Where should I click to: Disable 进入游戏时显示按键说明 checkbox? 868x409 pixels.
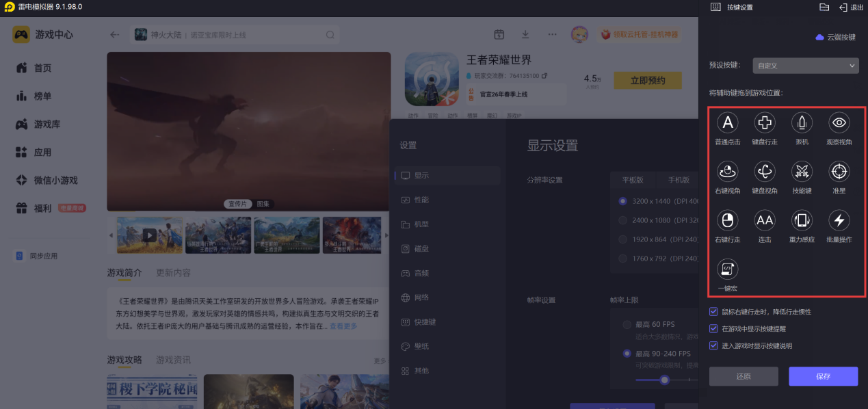point(713,346)
